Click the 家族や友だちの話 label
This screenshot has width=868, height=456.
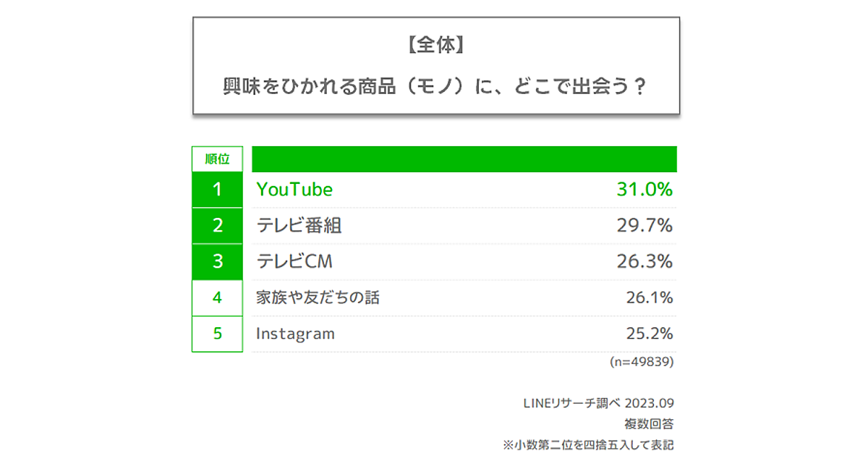318,297
